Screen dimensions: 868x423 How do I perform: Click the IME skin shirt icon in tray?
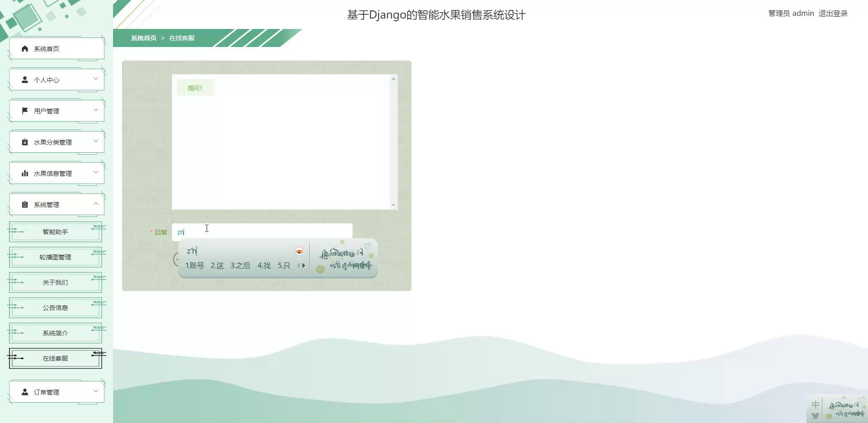(815, 416)
